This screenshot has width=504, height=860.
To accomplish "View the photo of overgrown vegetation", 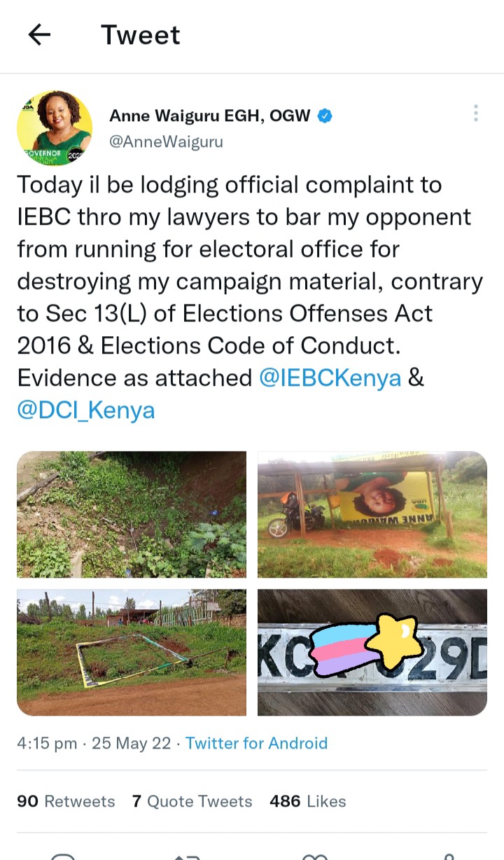I will pyautogui.click(x=132, y=515).
